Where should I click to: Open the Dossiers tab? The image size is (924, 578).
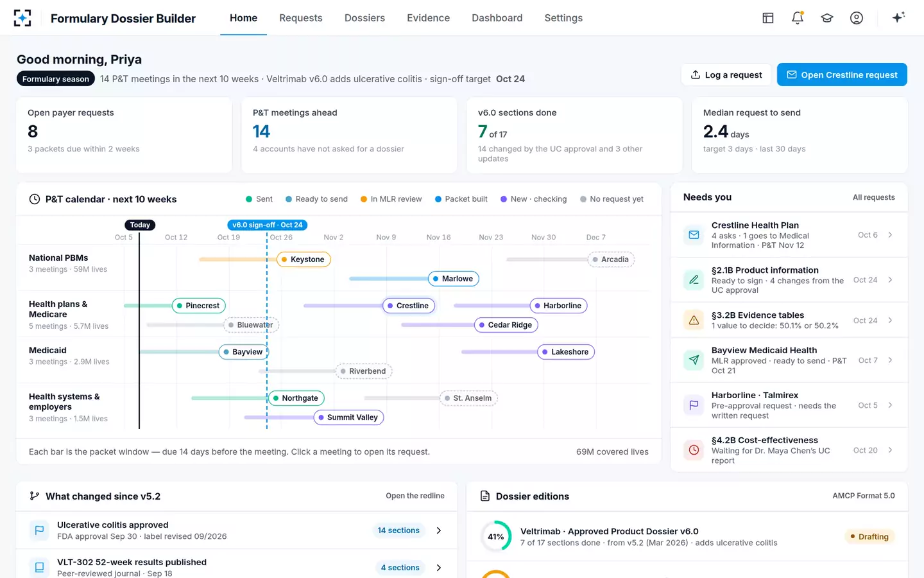tap(364, 18)
